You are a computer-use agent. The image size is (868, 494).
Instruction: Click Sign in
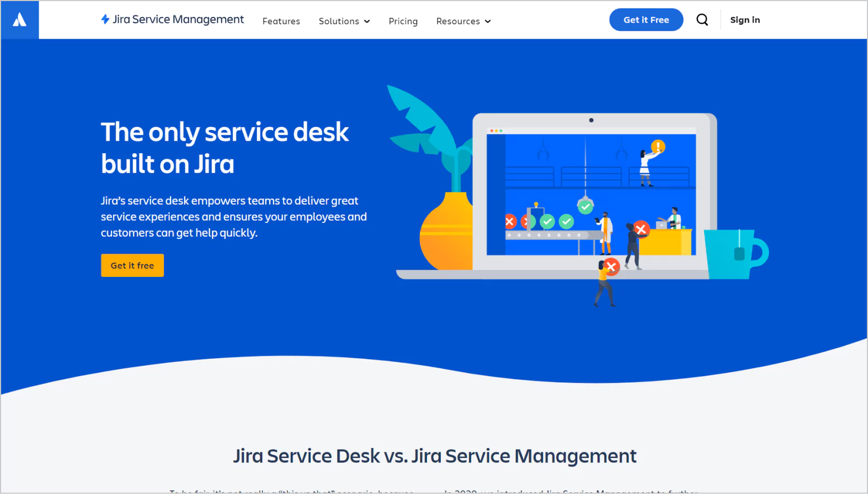[x=745, y=20]
